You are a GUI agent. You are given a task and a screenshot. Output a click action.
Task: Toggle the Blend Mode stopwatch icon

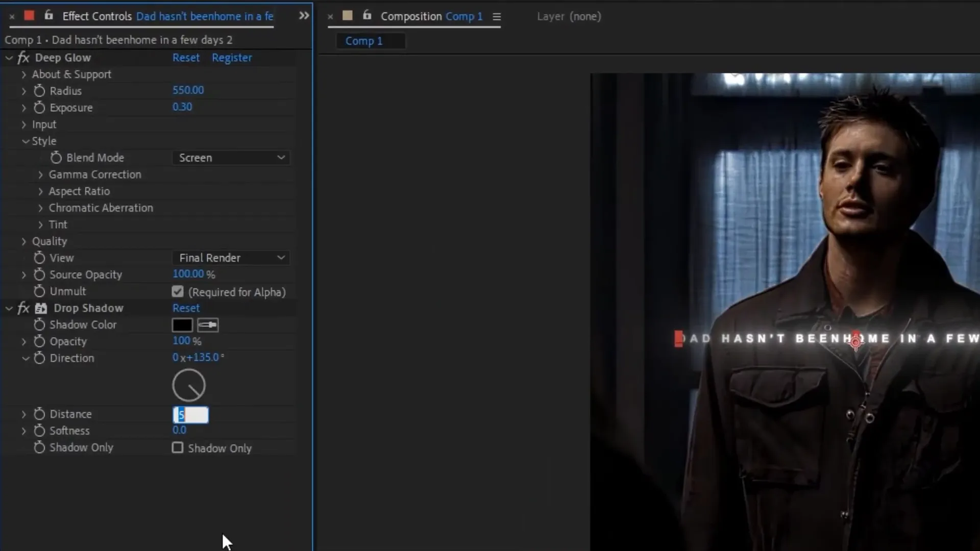point(56,158)
